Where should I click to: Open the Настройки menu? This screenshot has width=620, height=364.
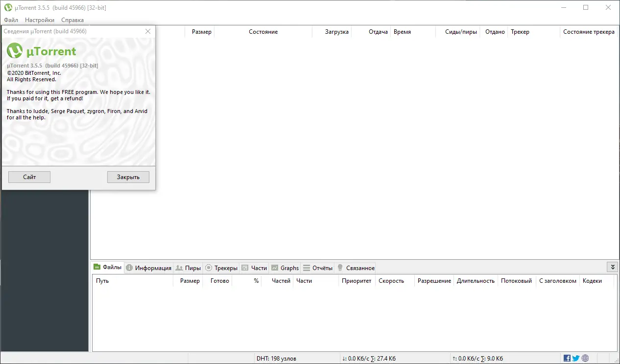pos(39,20)
